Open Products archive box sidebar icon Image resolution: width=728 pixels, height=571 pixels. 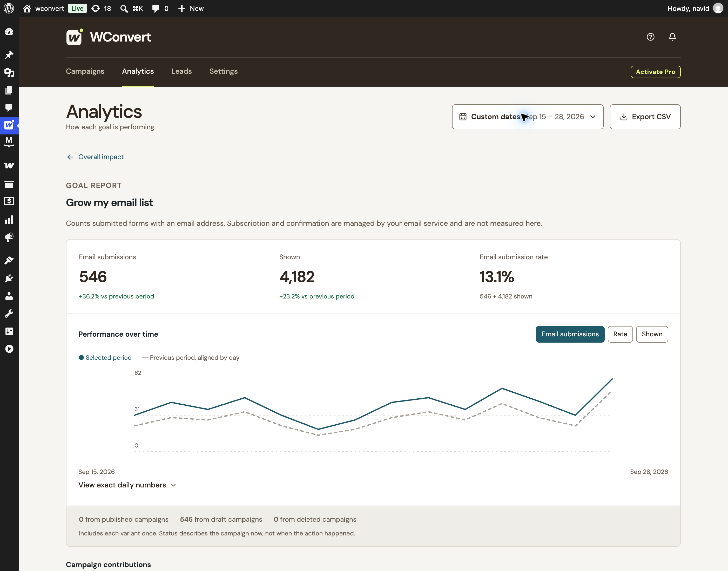[x=9, y=184]
